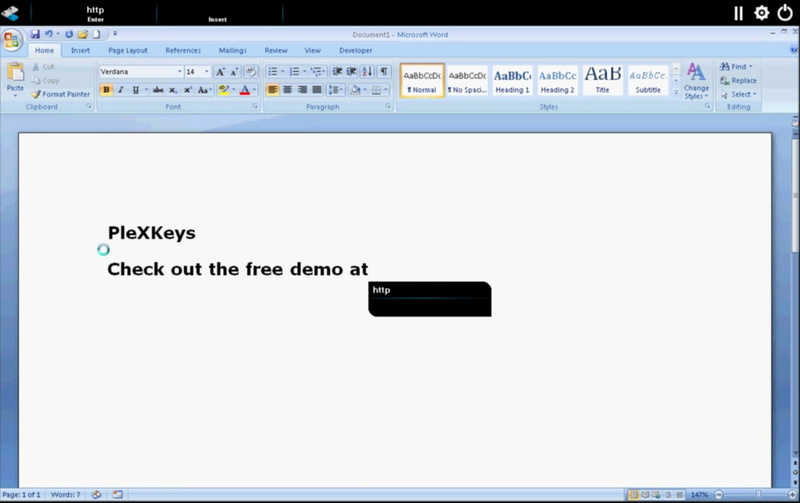Increase paragraph indent
Viewport: 800px width, 503px height.
(x=352, y=71)
